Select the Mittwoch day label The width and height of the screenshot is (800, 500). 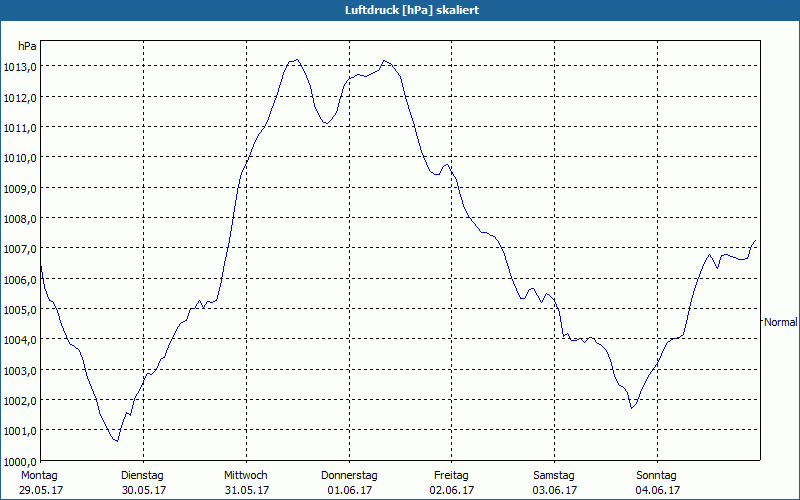(x=246, y=476)
